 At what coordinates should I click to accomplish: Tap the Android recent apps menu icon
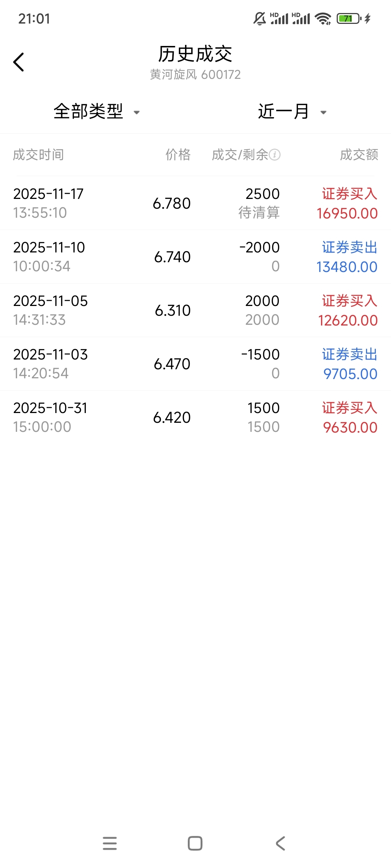pyautogui.click(x=110, y=843)
